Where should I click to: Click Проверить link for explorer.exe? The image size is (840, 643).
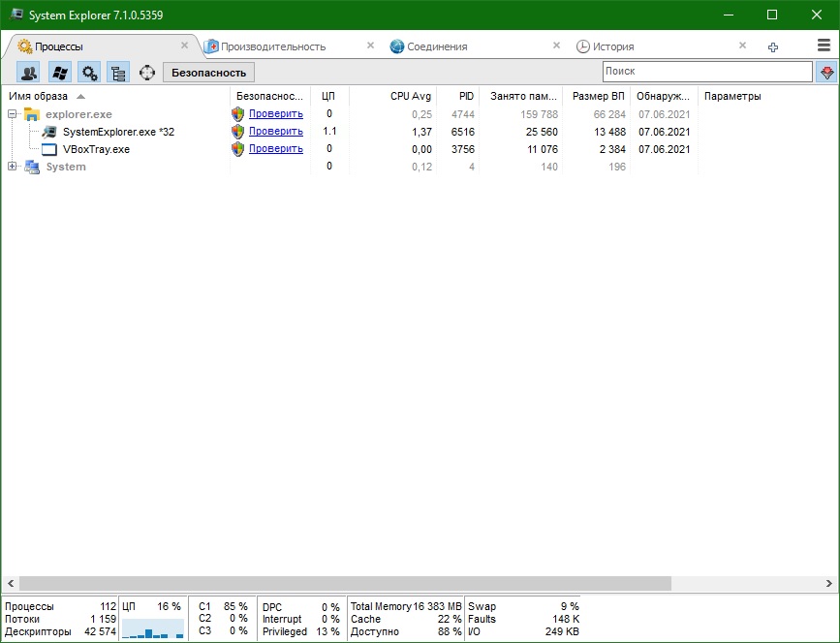pos(276,113)
